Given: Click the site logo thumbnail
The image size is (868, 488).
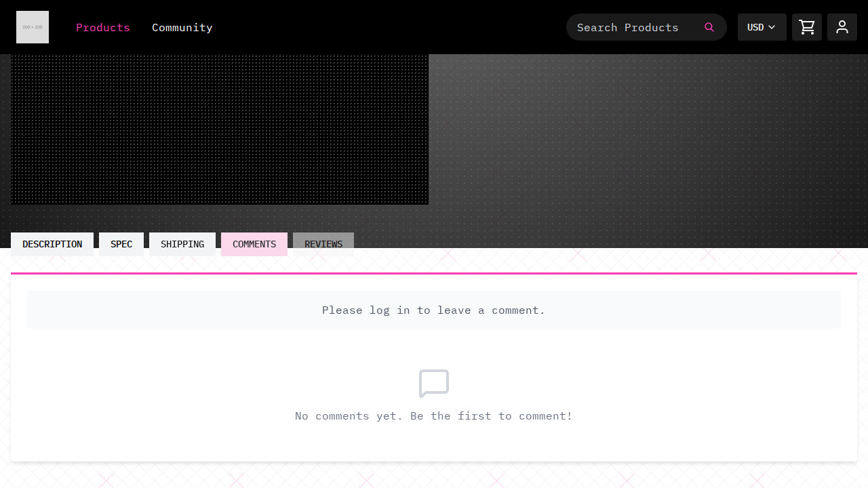Looking at the screenshot, I should tap(33, 27).
